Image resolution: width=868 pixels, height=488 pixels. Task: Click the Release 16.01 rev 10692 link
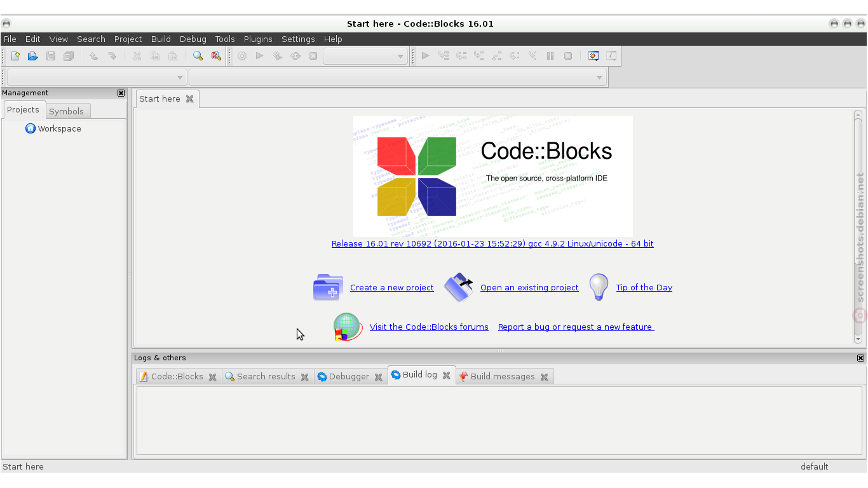(492, 243)
